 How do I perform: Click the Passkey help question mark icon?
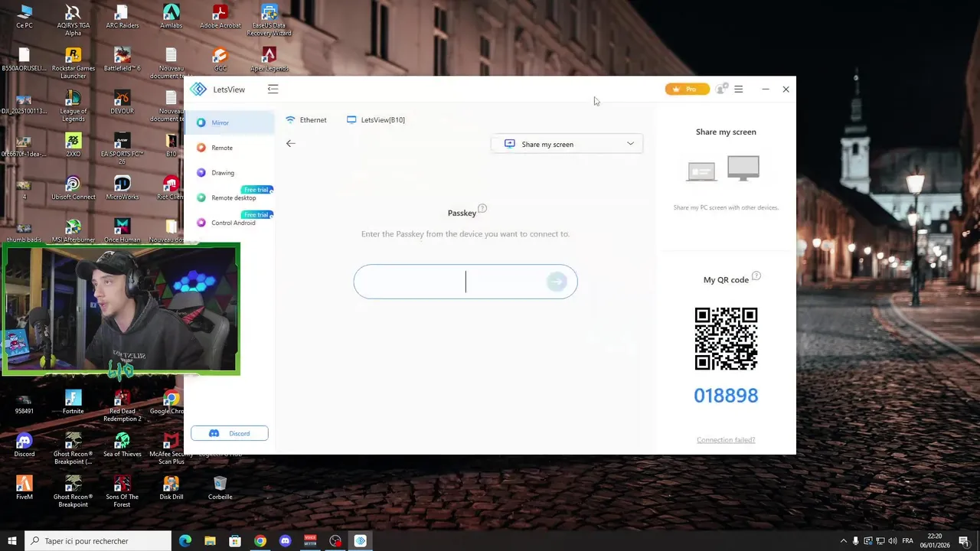(x=482, y=208)
